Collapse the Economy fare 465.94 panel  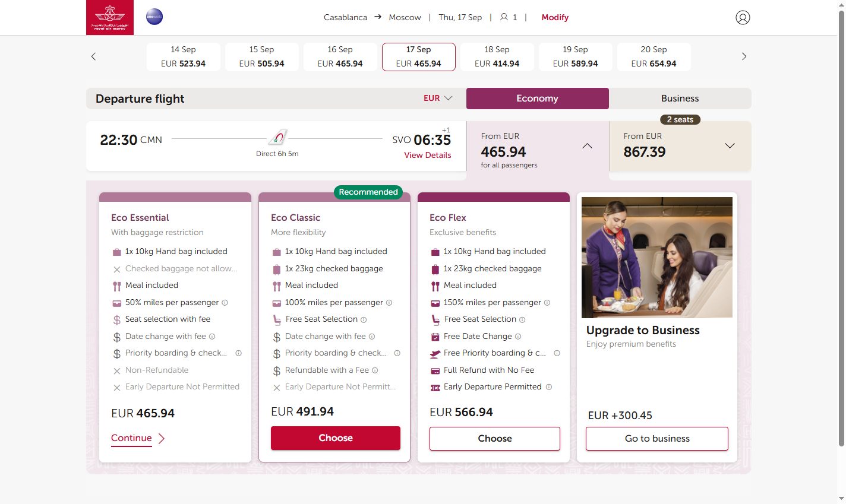pyautogui.click(x=587, y=146)
